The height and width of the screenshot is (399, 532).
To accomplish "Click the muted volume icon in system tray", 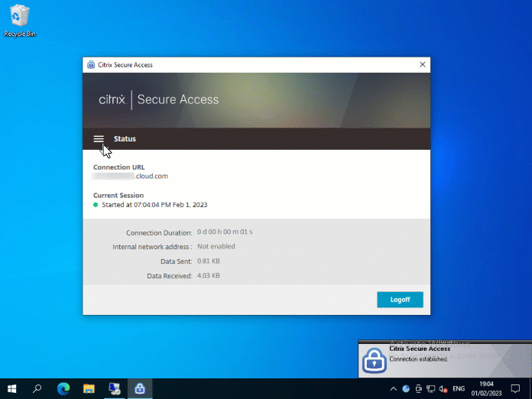I will coord(442,388).
